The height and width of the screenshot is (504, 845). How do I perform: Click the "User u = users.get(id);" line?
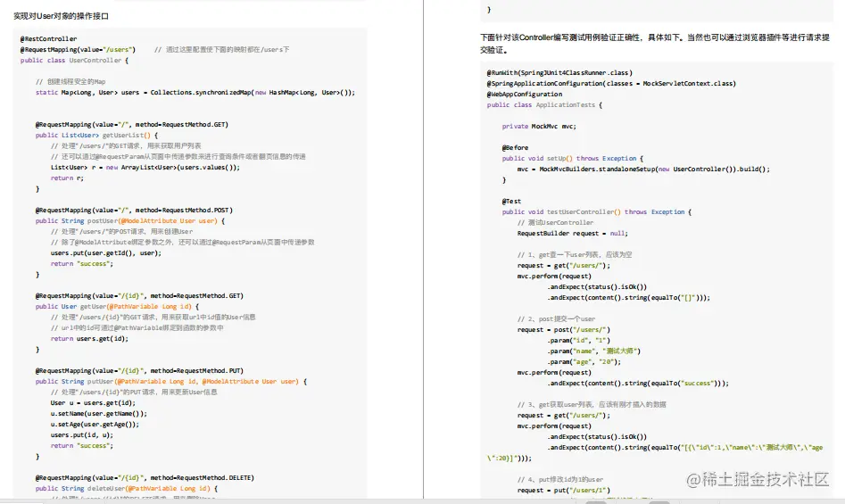(x=93, y=403)
